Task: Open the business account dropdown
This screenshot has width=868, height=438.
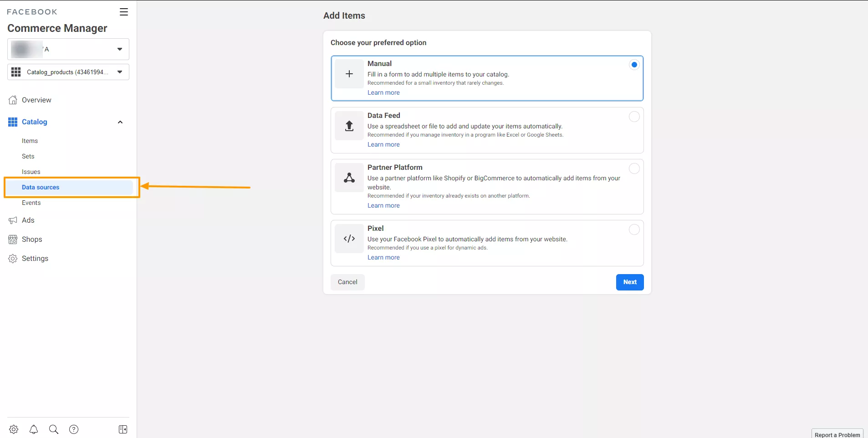Action: coord(68,49)
